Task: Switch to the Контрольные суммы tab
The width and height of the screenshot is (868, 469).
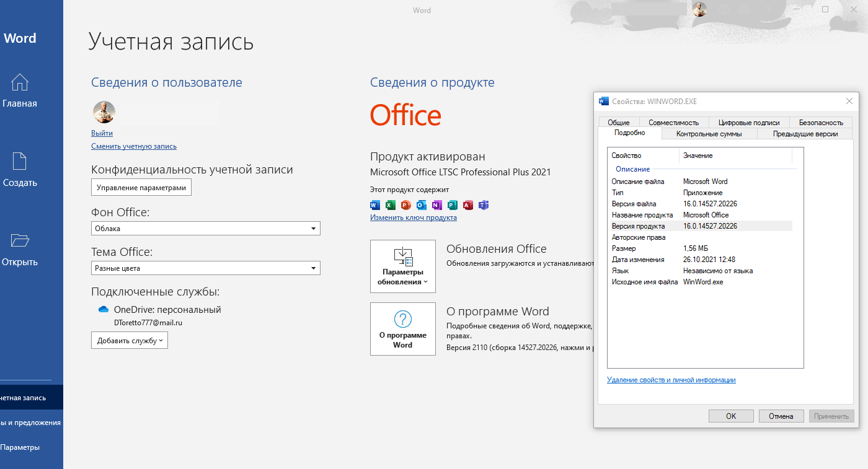Action: pyautogui.click(x=709, y=134)
